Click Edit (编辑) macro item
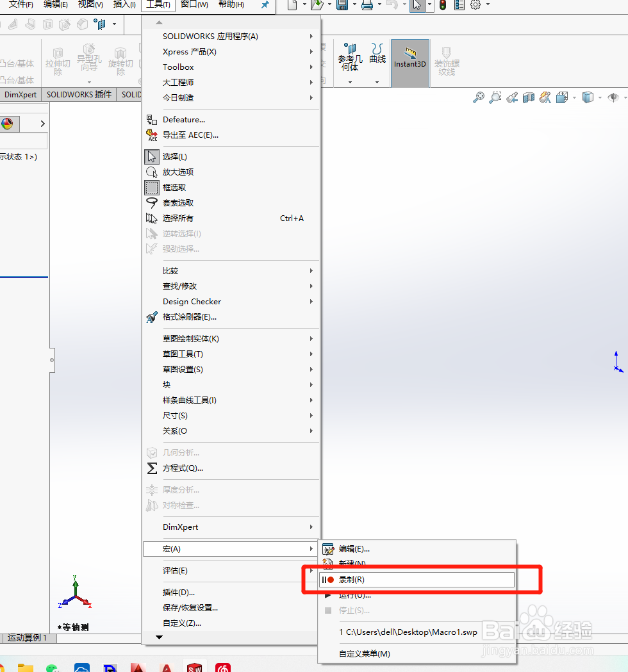The image size is (628, 672). 417,549
